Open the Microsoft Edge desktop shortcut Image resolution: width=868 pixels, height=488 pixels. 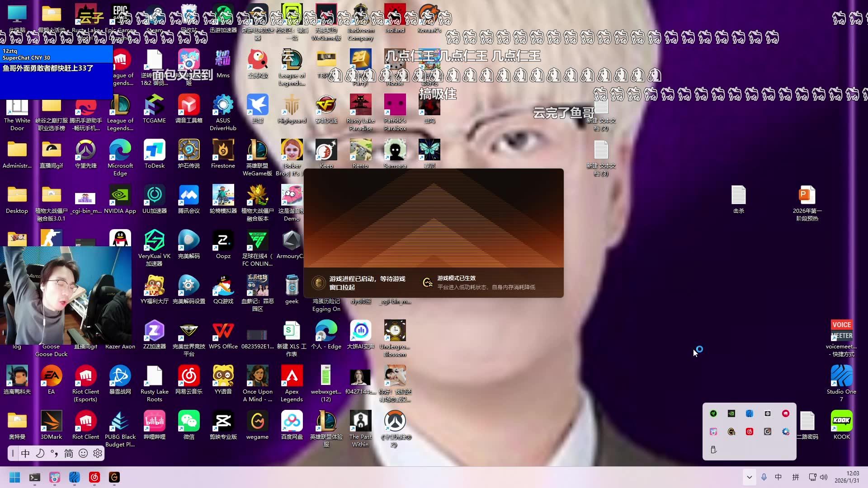120,158
